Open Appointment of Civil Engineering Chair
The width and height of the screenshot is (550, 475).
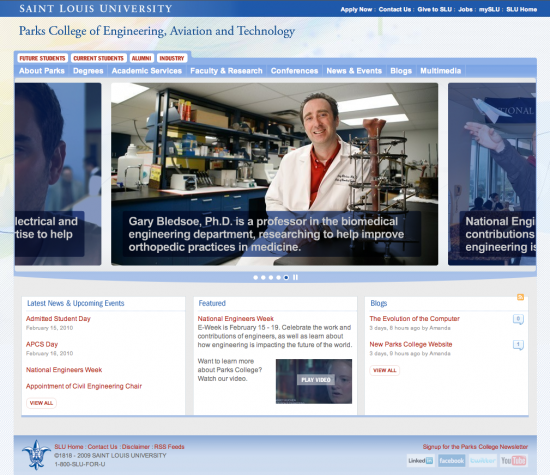point(84,386)
